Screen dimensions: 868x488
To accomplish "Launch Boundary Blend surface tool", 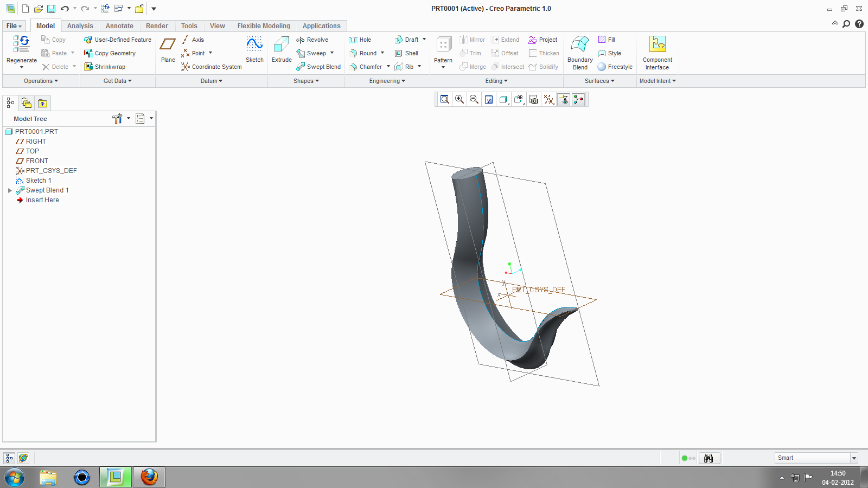I will [580, 53].
